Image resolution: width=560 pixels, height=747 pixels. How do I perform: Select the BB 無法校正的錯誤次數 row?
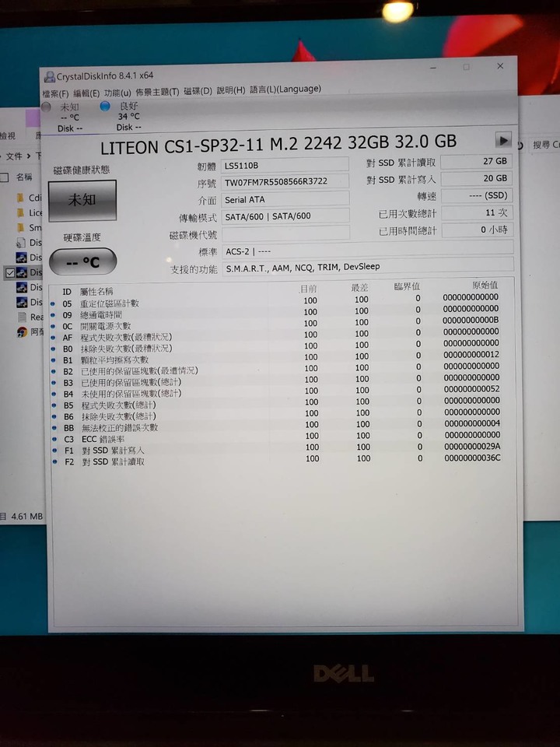tap(276, 427)
